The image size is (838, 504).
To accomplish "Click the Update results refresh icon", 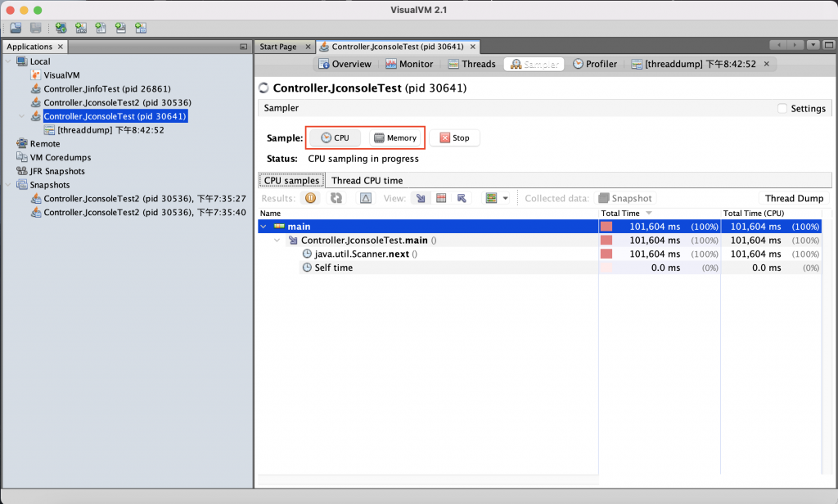I will [x=336, y=198].
